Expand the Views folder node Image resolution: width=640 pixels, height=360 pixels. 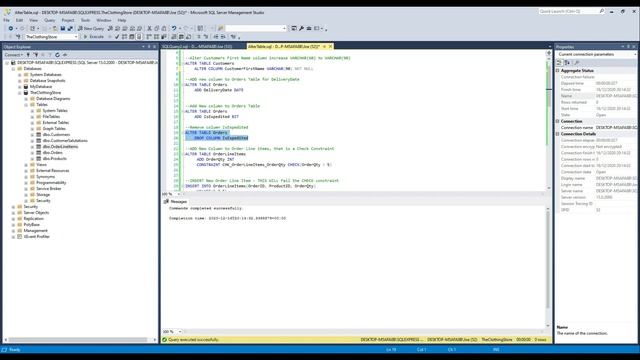[x=26, y=164]
